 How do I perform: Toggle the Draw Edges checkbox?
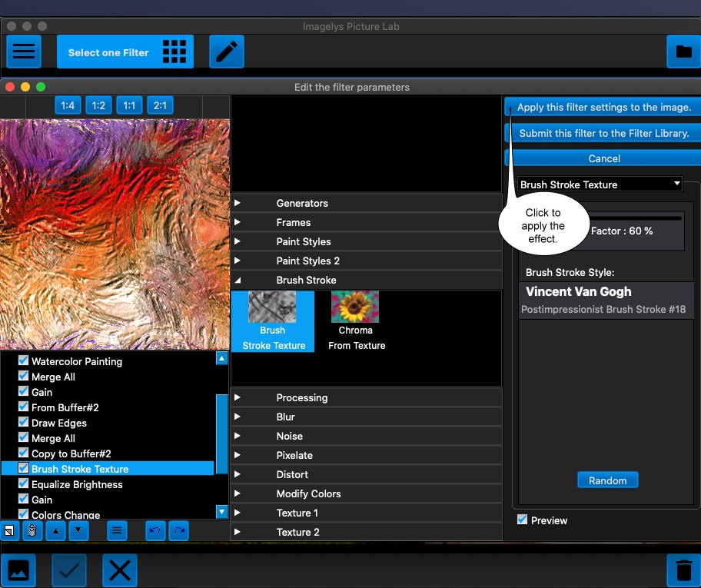23,422
